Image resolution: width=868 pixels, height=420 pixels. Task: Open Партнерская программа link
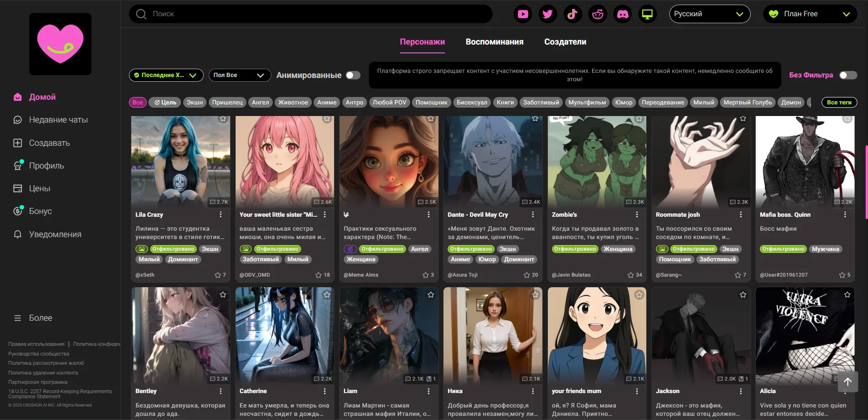pos(38,382)
